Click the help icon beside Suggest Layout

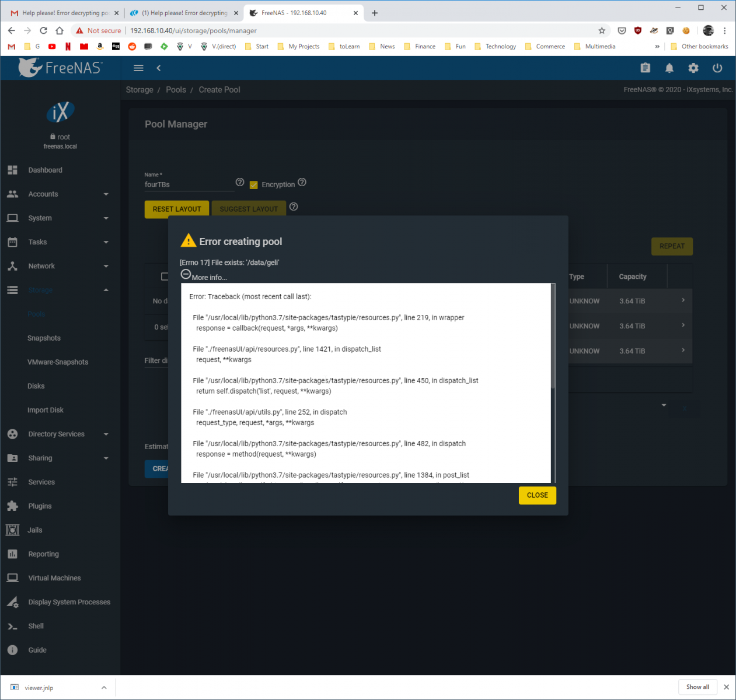294,206
